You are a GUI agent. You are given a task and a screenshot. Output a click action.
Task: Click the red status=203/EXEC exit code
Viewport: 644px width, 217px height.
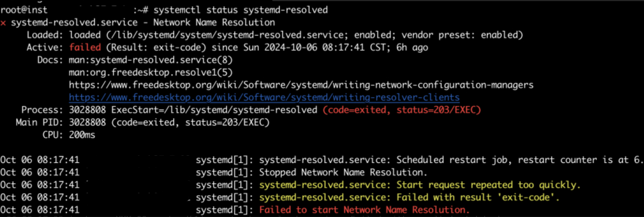point(438,110)
